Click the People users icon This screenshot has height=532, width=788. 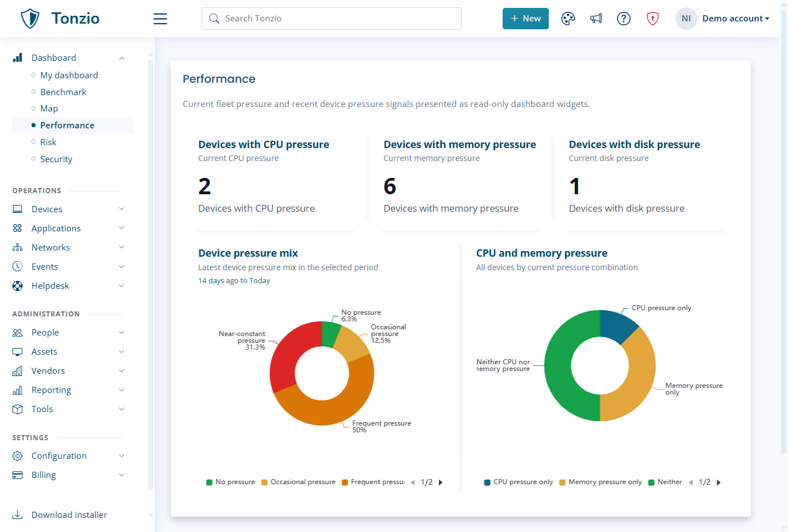17,332
